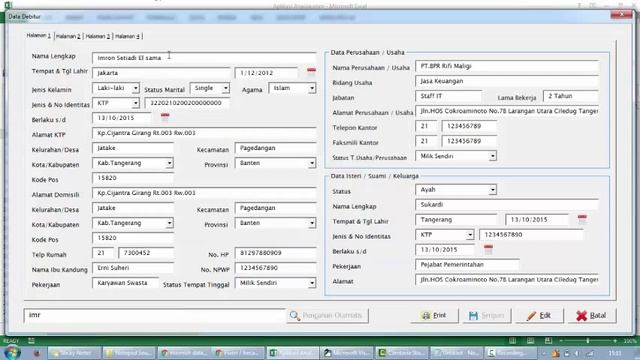
Task: Click family Pekerjaan field Pejabat Pemerintahan
Action: tap(467, 265)
